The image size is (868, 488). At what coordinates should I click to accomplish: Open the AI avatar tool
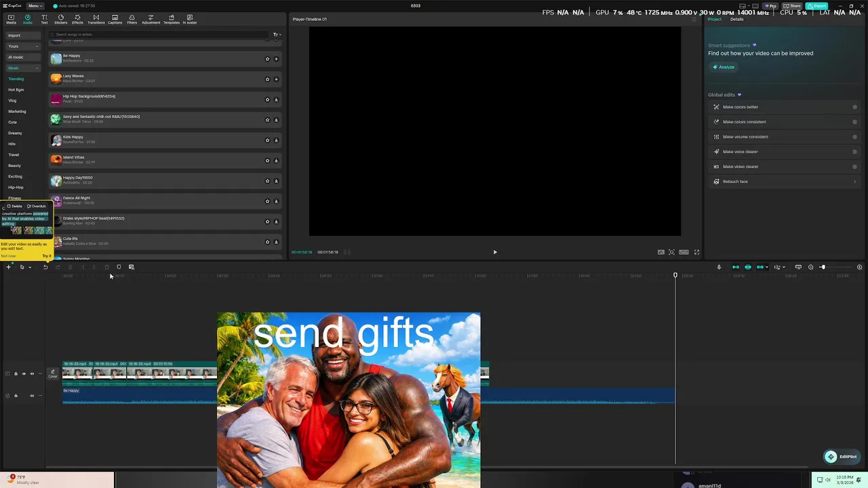coord(189,19)
